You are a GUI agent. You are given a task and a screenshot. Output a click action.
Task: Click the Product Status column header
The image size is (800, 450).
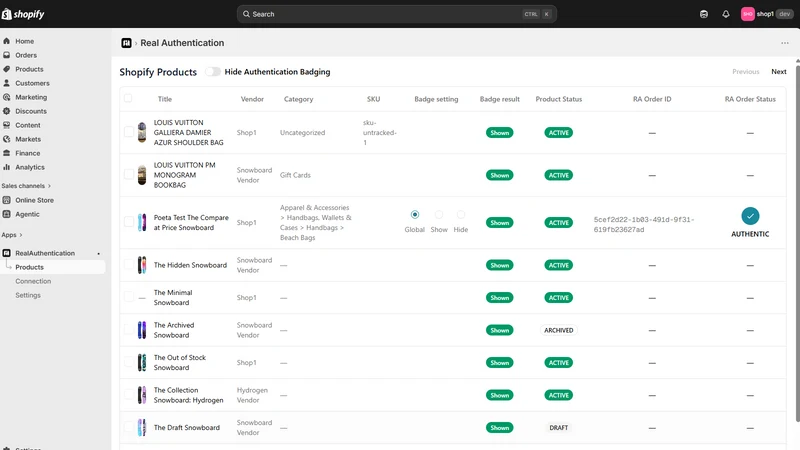559,99
